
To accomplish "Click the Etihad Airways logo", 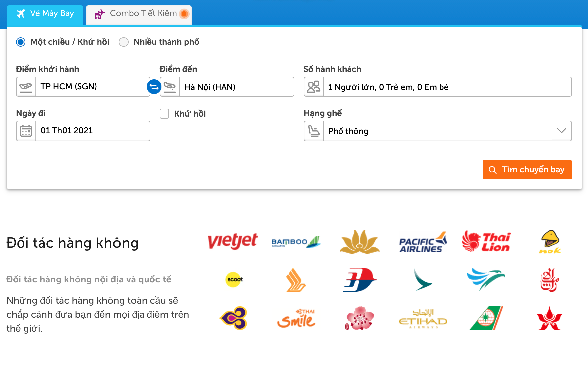I will point(423,318).
